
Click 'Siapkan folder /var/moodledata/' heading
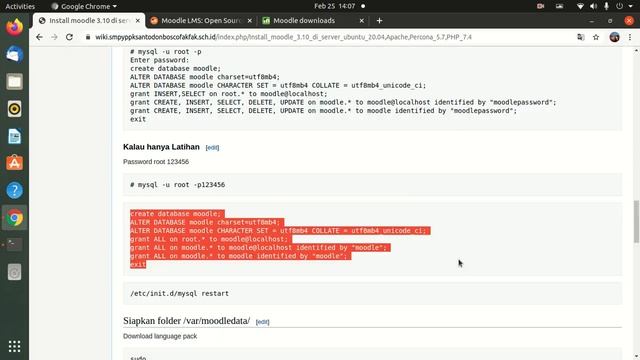(187, 321)
